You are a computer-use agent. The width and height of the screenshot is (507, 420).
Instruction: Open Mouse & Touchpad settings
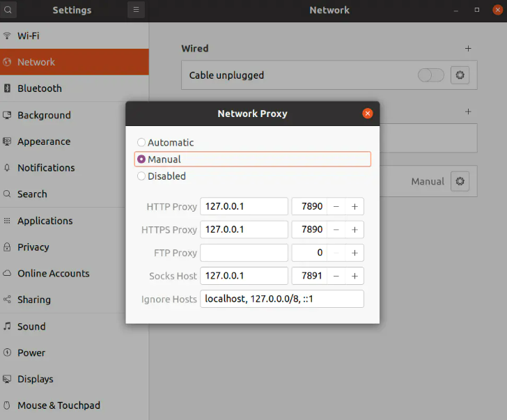click(x=75, y=405)
